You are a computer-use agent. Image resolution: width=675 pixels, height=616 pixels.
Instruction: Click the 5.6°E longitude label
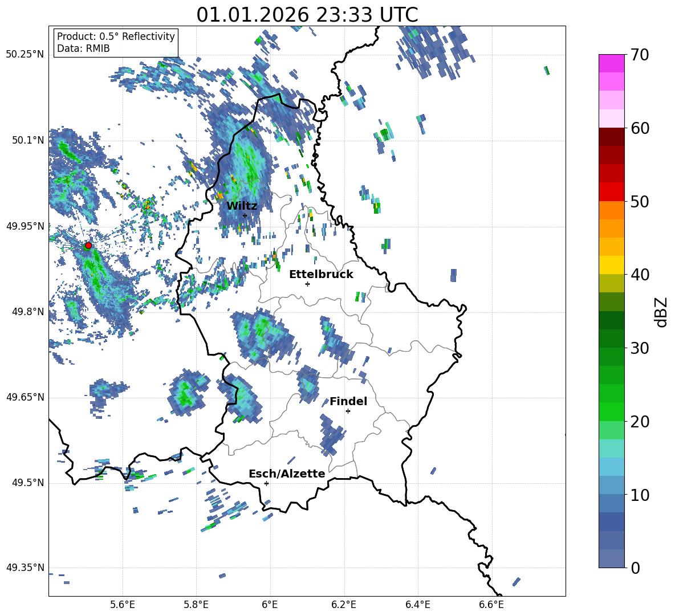click(x=123, y=605)
